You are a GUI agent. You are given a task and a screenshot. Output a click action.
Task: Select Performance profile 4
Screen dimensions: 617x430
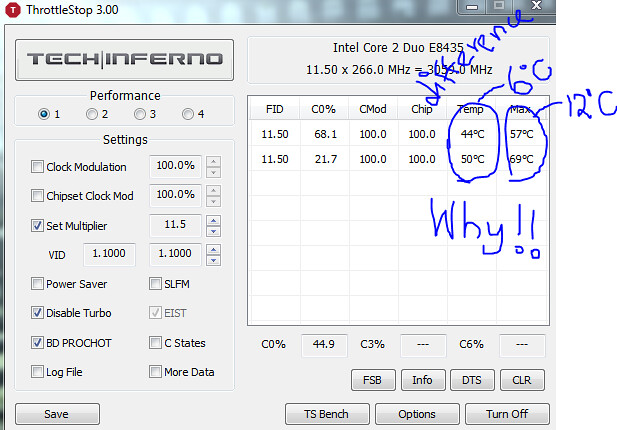188,114
